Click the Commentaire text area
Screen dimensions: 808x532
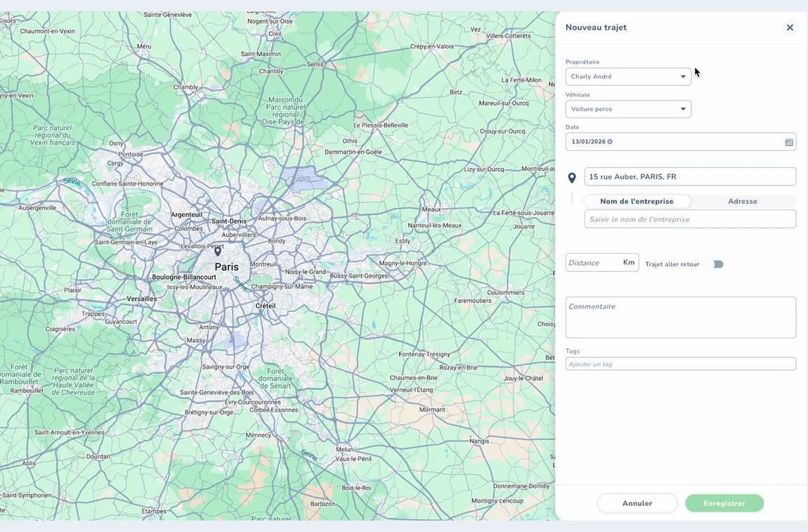[680, 318]
